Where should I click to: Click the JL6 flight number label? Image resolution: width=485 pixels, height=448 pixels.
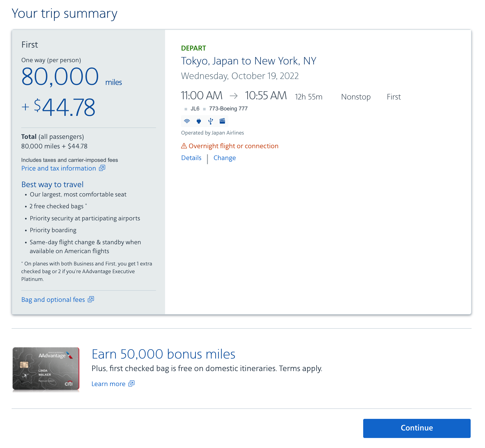tap(195, 109)
